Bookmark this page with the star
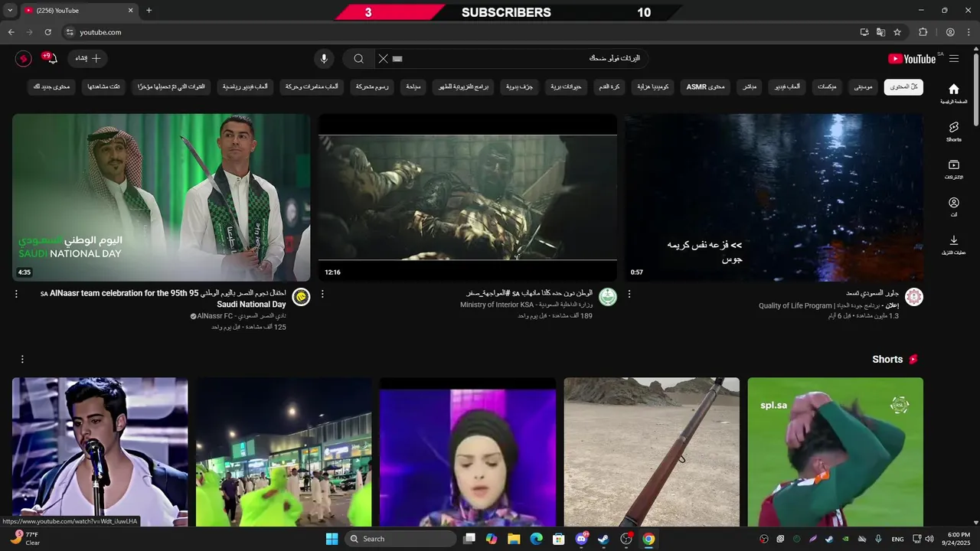 coord(897,32)
